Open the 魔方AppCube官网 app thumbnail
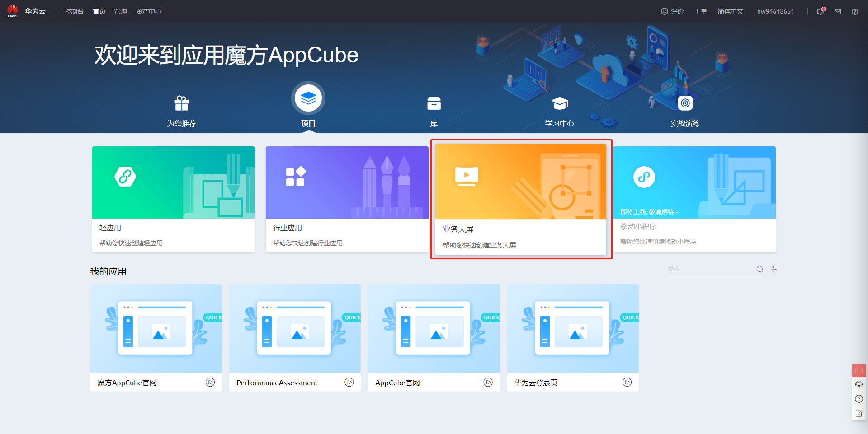Screen dimensions: 868x434 [156, 328]
